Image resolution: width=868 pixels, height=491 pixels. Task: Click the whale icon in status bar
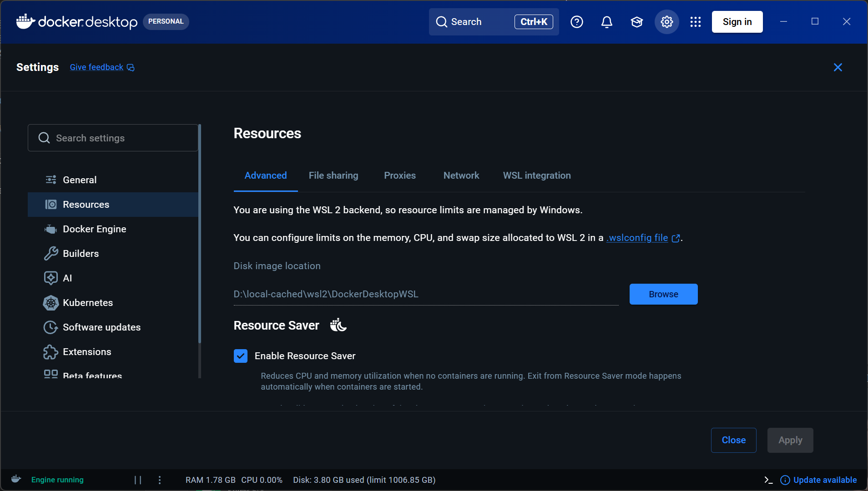(x=16, y=479)
